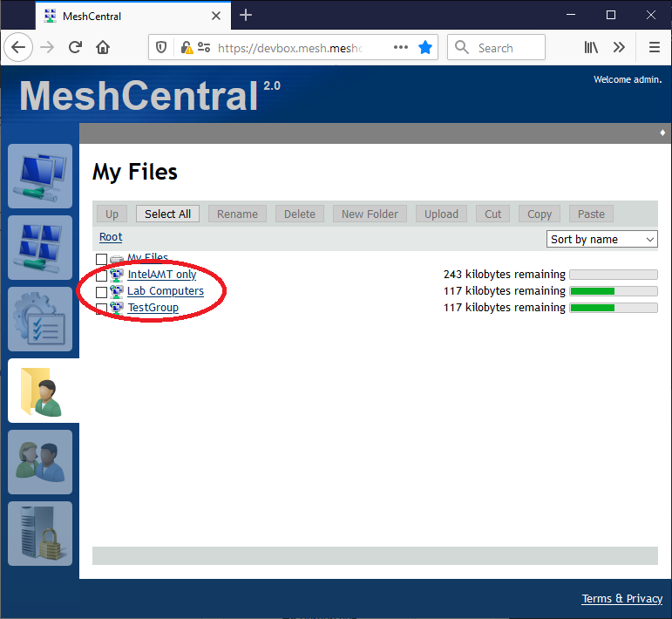Select the My Files folder sidebar icon
This screenshot has width=672, height=619.
(44, 391)
